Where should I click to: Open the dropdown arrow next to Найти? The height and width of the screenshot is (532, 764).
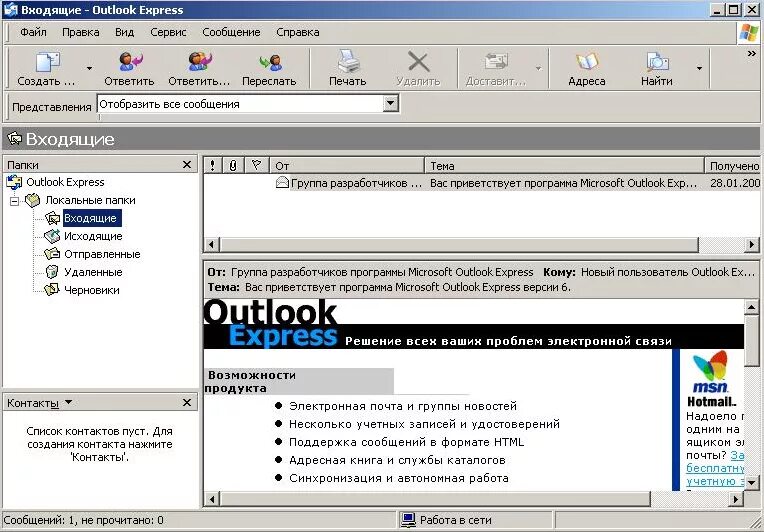click(x=699, y=68)
